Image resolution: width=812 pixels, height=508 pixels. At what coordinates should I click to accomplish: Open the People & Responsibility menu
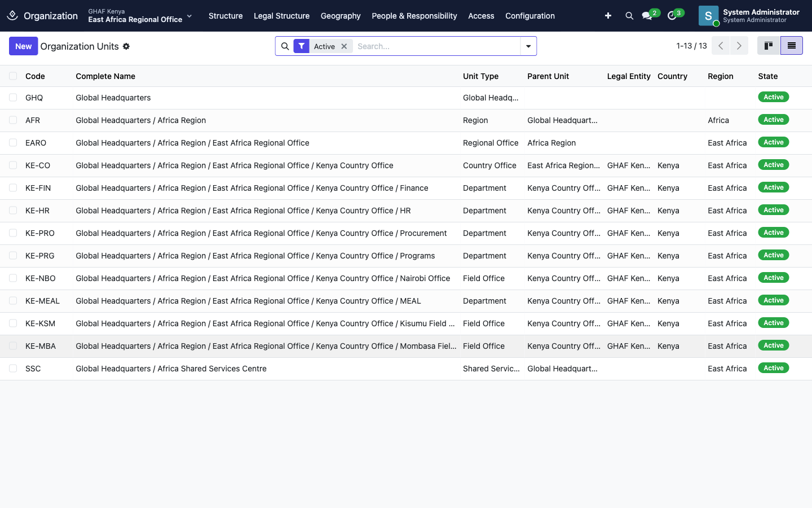click(x=414, y=16)
